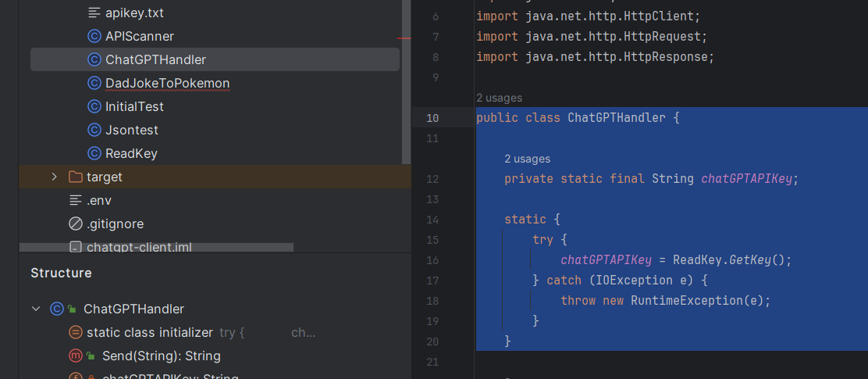Click the '2 usages' hint above chatGPTAPIKey field
The height and width of the screenshot is (379, 868).
pyautogui.click(x=527, y=159)
